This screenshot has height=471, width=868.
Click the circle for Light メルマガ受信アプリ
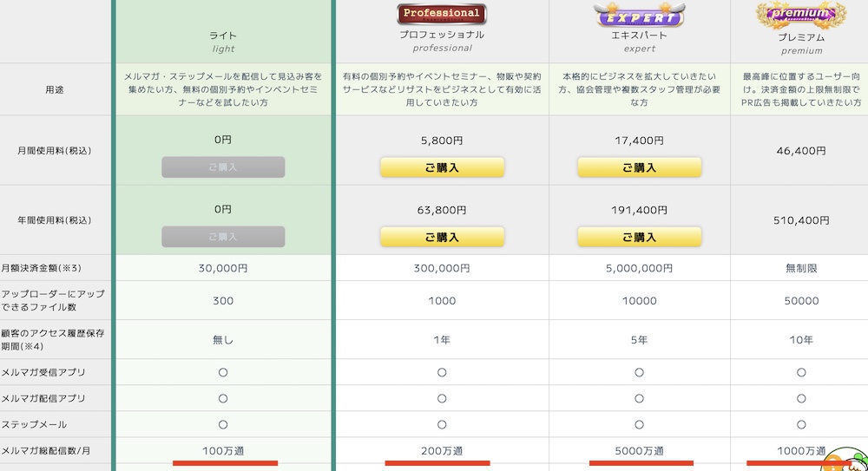pyautogui.click(x=223, y=372)
